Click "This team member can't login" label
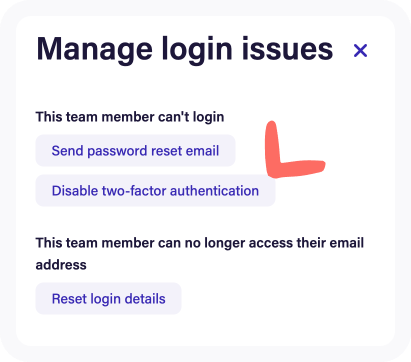 pyautogui.click(x=130, y=117)
